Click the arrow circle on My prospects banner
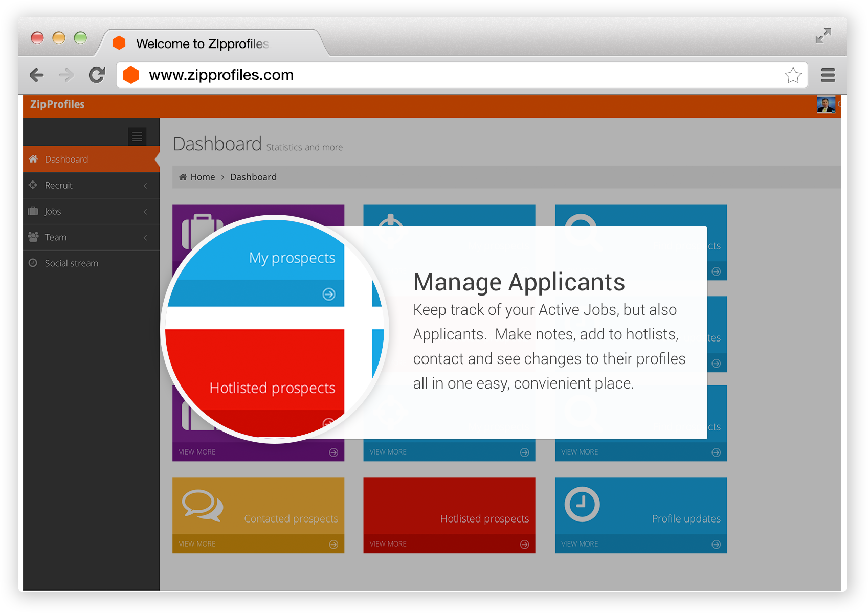The height and width of the screenshot is (613, 868). click(329, 294)
